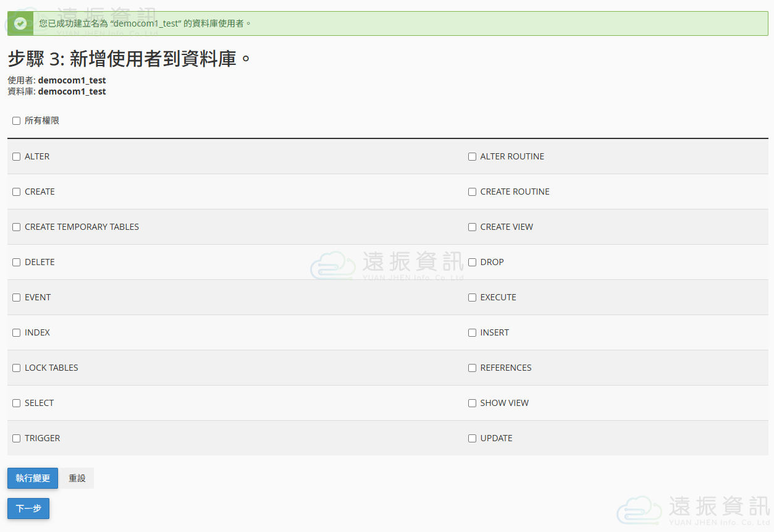This screenshot has width=774, height=532.
Task: Check the INSERT privilege
Action: [x=473, y=333]
